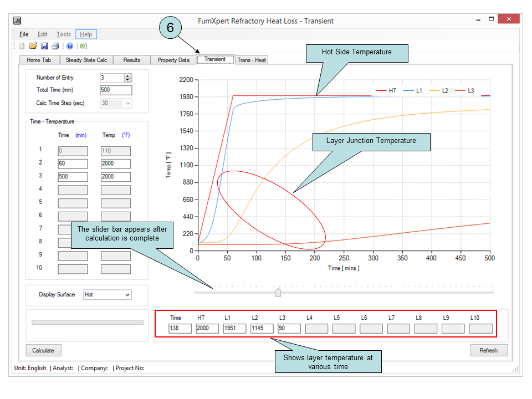Click row 3 Temp field showing 2000
This screenshot has width=532, height=399.
click(116, 177)
